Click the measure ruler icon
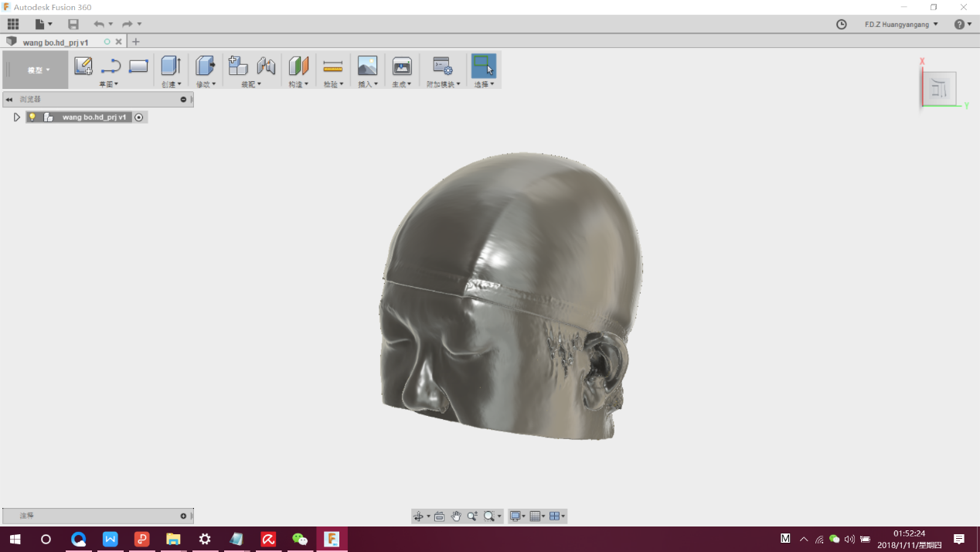Image resolution: width=980 pixels, height=552 pixels. (x=333, y=66)
